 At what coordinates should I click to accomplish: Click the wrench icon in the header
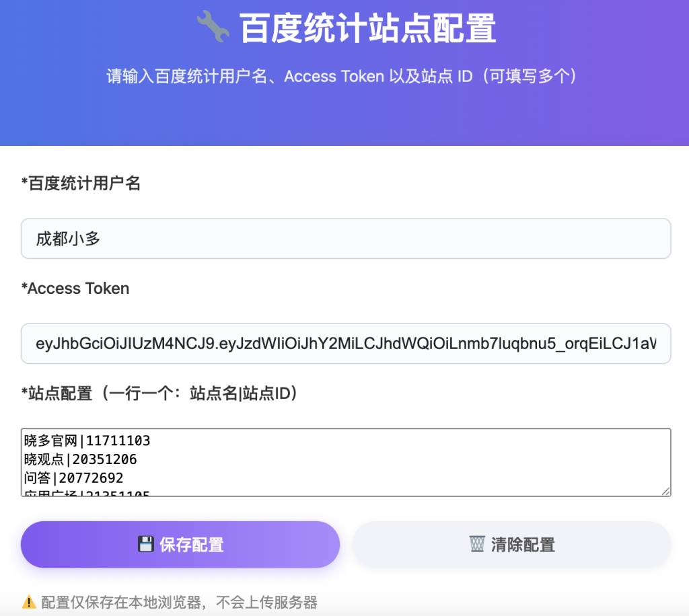(213, 28)
